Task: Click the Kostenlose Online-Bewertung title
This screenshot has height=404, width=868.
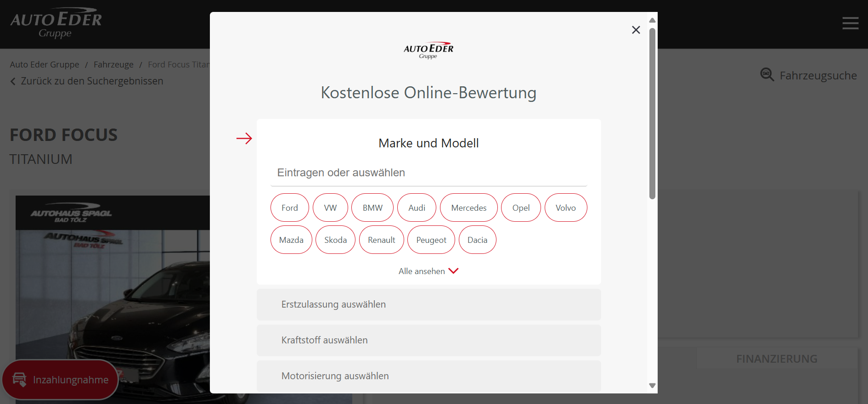Action: (428, 93)
